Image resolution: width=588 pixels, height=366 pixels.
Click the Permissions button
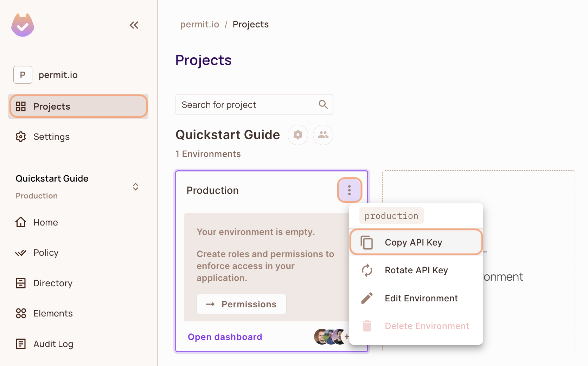pos(241,304)
